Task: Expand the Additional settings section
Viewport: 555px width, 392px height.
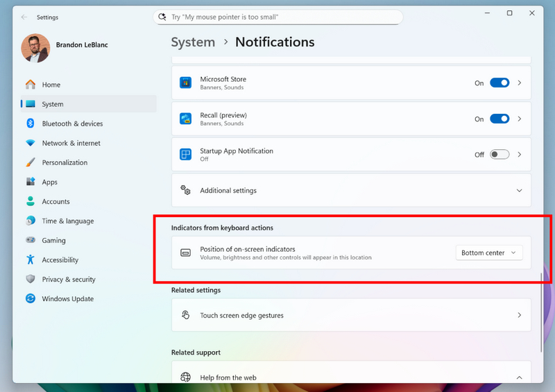Action: click(x=351, y=191)
